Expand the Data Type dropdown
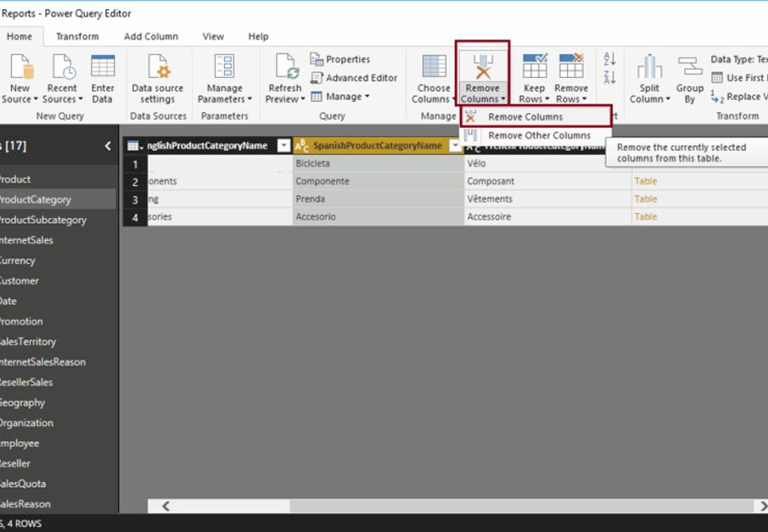This screenshot has width=768, height=532. tap(739, 59)
